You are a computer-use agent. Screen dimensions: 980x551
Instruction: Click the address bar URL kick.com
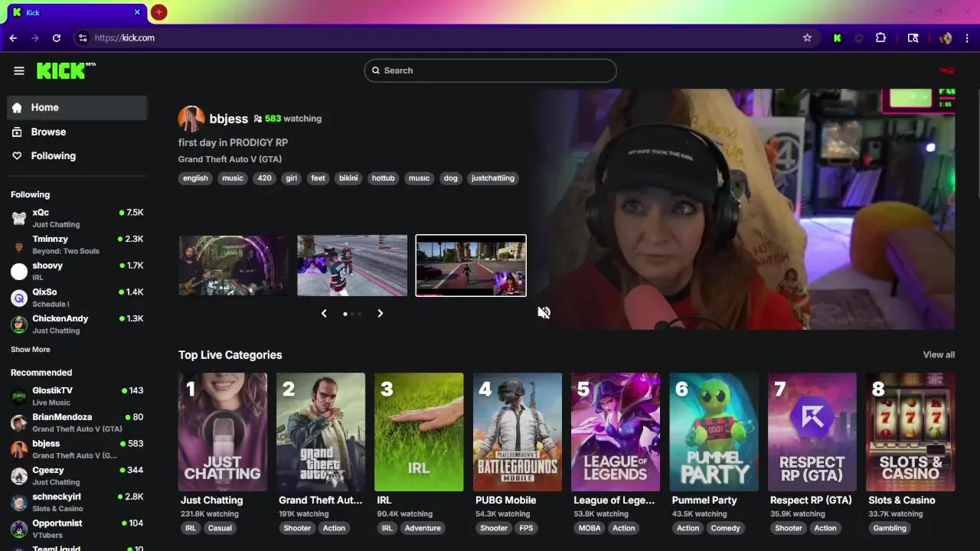pos(125,37)
